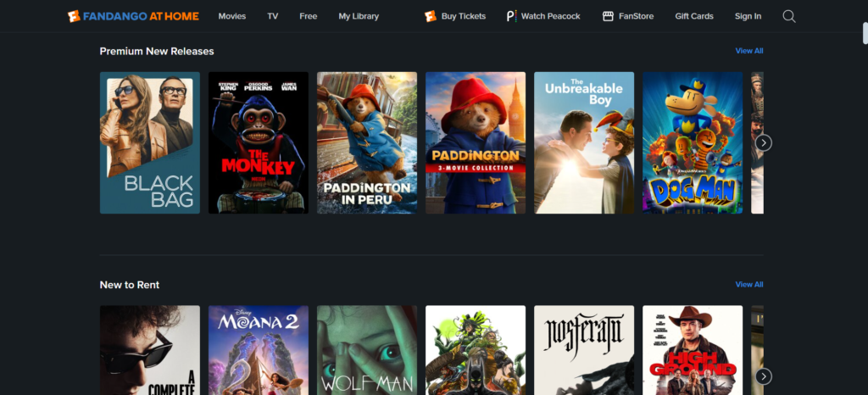Click the Peacock logo icon
The image size is (868, 395).
click(511, 16)
